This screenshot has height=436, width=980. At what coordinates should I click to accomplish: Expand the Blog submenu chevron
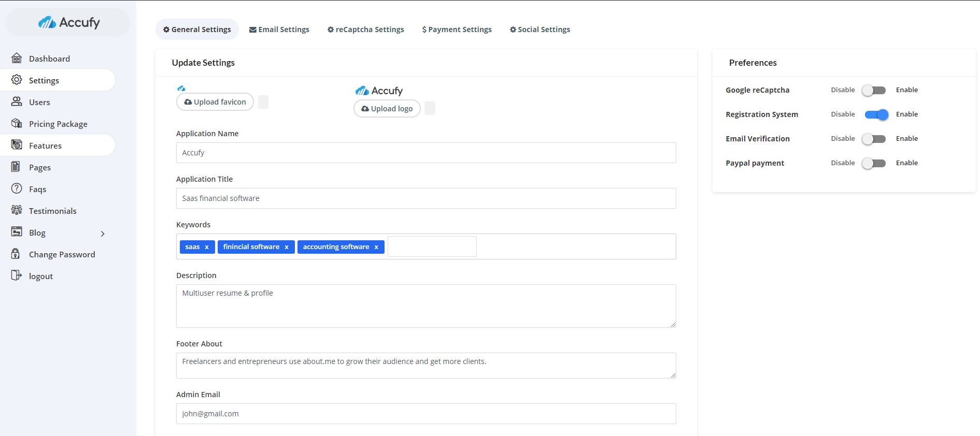click(103, 234)
